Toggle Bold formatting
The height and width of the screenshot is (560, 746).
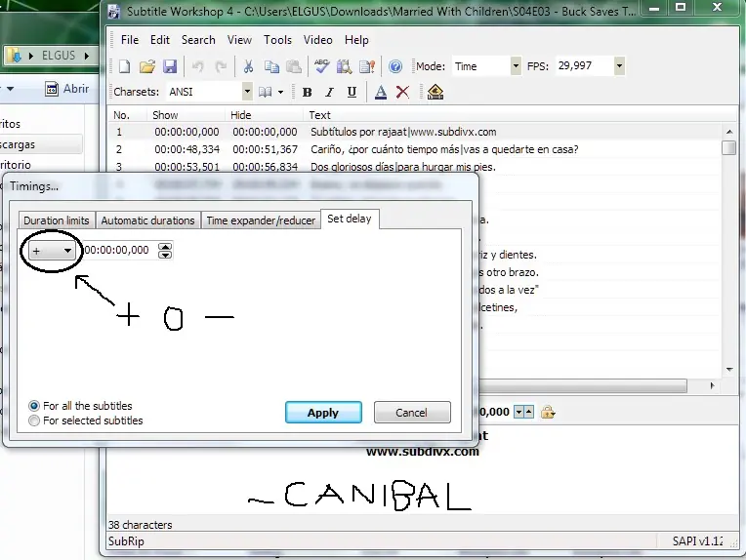coord(307,93)
